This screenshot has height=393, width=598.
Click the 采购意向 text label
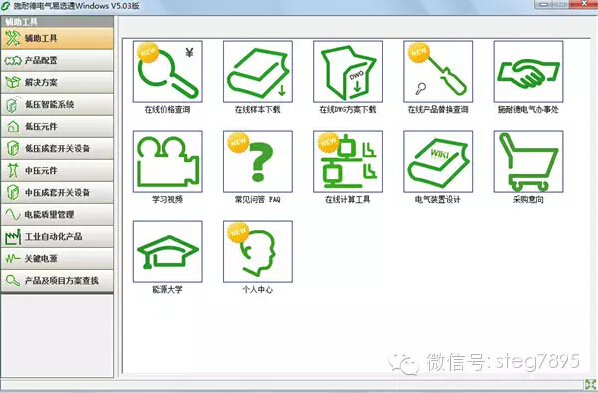[x=528, y=200]
